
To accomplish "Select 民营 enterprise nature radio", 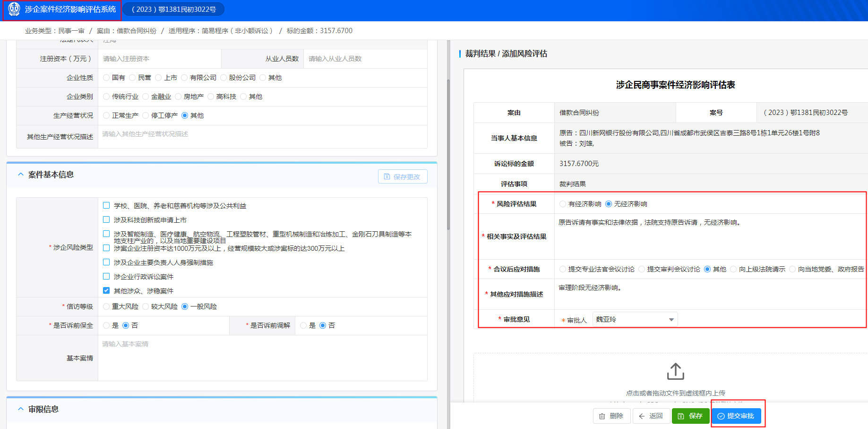I will tap(132, 78).
